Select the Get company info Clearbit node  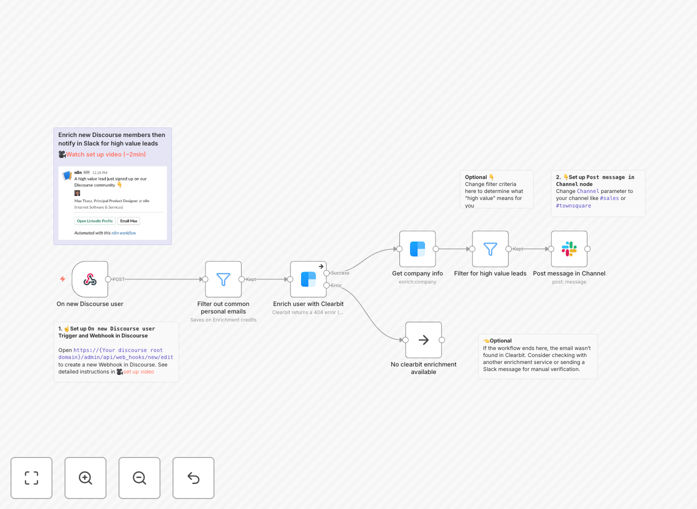click(417, 249)
